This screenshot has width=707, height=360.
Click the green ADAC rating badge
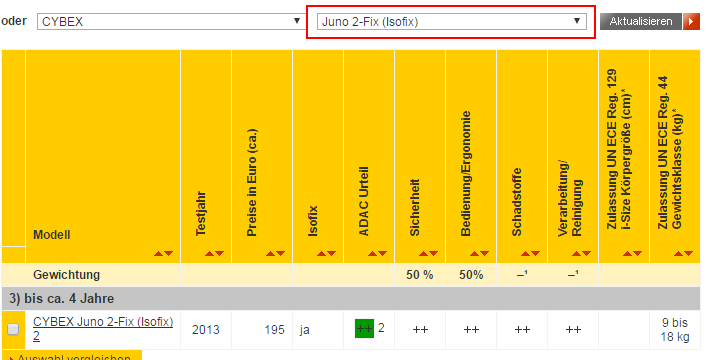pyautogui.click(x=364, y=329)
